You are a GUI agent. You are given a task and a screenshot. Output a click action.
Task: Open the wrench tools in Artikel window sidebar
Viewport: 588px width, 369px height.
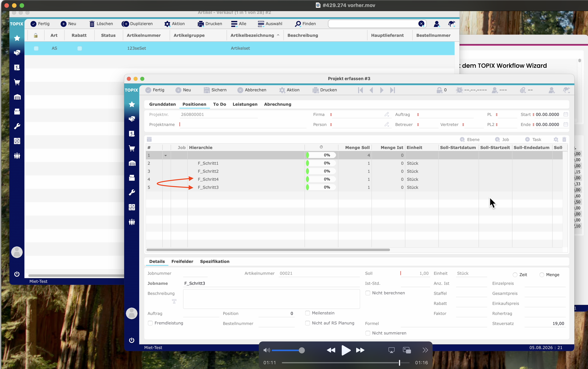(x=17, y=126)
